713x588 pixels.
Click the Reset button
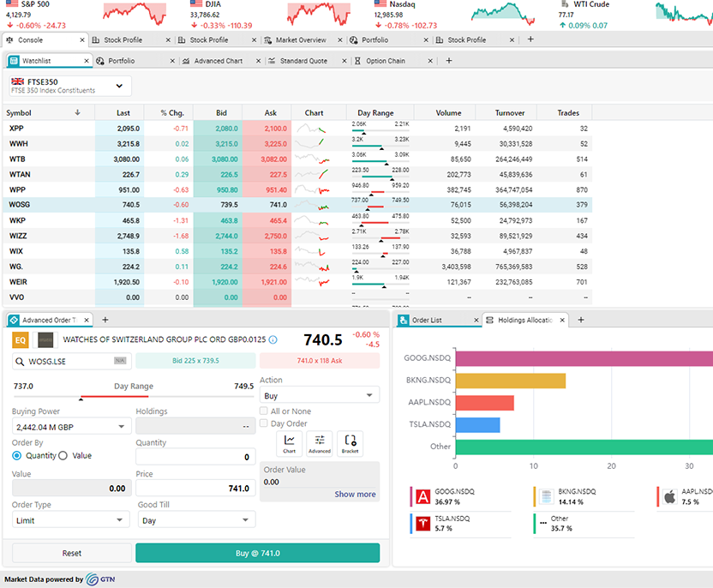pos(72,553)
